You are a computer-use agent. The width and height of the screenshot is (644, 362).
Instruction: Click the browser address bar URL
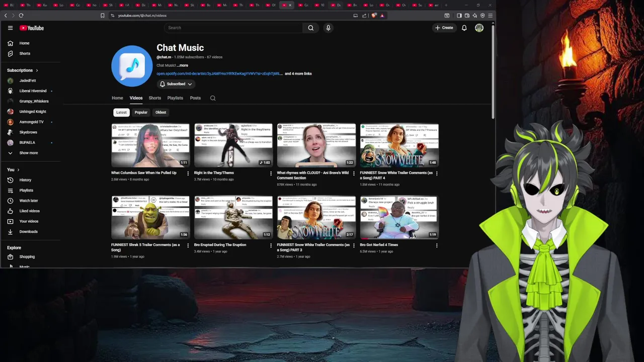click(x=142, y=16)
